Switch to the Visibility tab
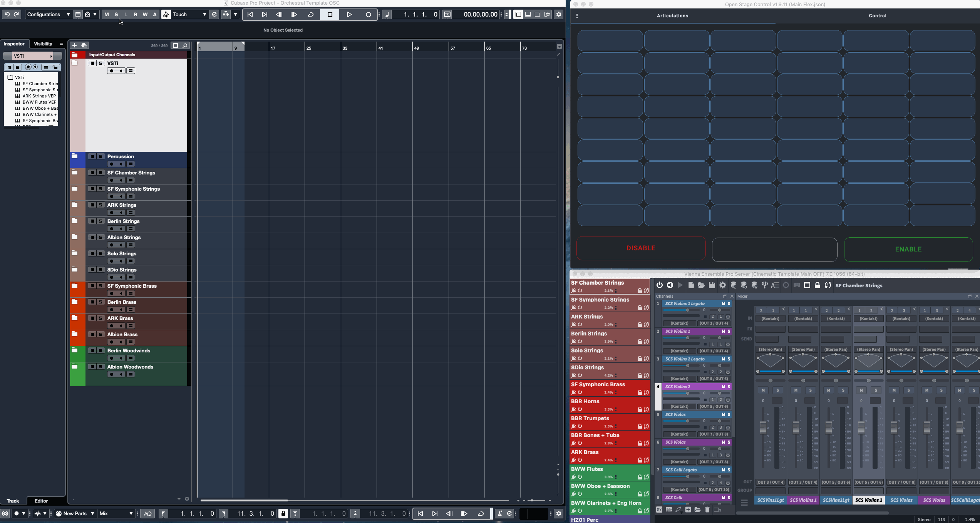This screenshot has width=980, height=523. coord(43,44)
